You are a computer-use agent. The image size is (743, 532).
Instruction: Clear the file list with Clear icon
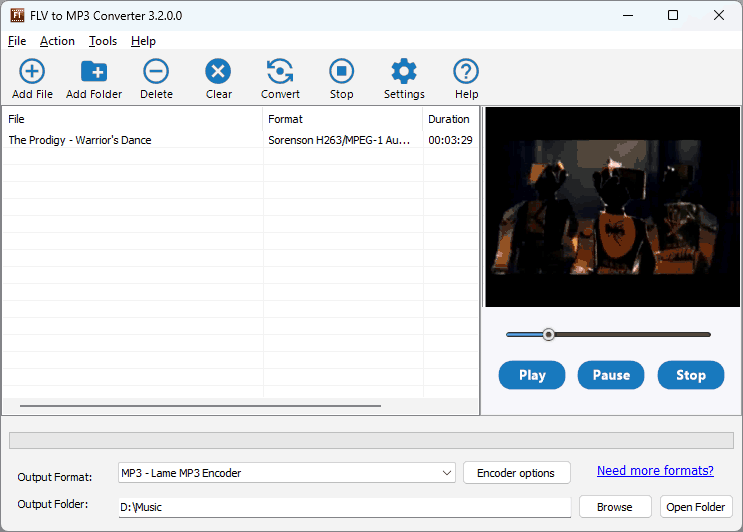[218, 72]
